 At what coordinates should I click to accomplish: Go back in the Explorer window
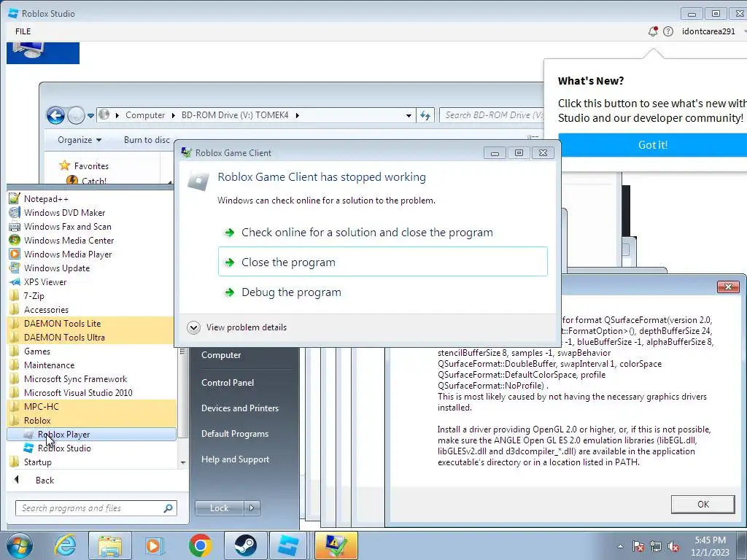click(x=55, y=115)
